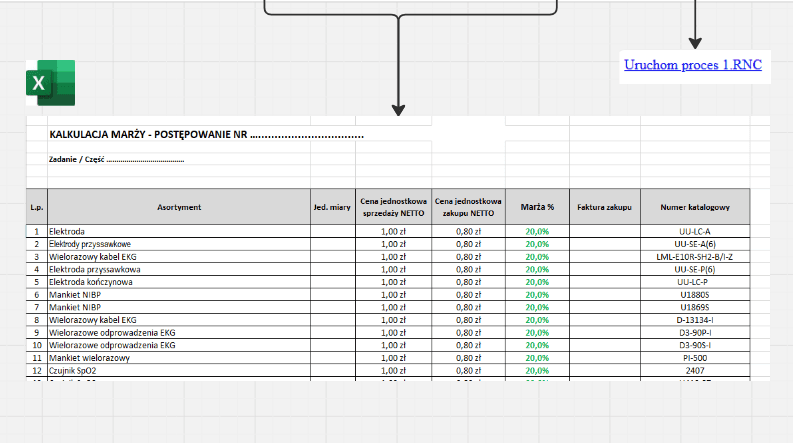Select 'Wielorazowy kabel EKG' in row 8
This screenshot has height=443, width=793.
(x=179, y=320)
